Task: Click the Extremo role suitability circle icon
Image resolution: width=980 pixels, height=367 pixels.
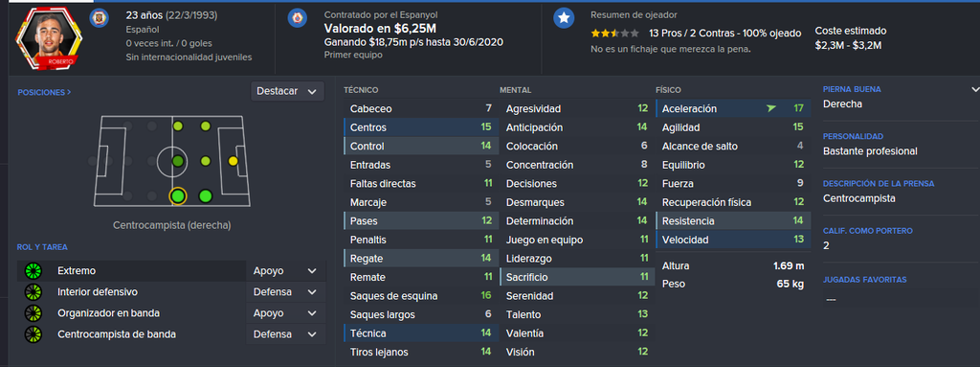Action: tap(33, 271)
